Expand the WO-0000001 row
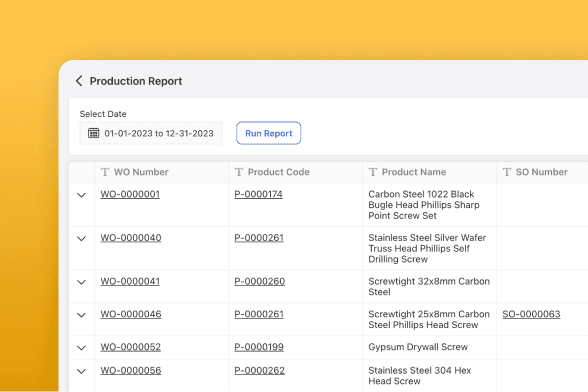 point(81,195)
